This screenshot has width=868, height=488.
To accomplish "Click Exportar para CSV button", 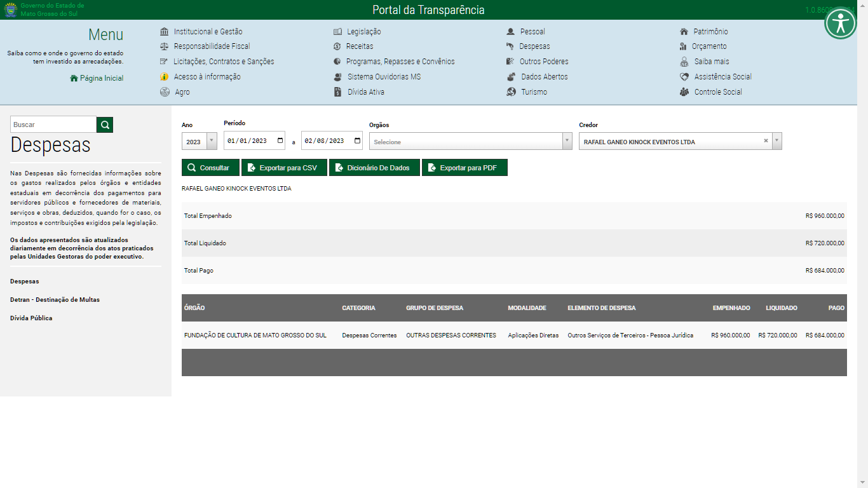I will tap(285, 168).
